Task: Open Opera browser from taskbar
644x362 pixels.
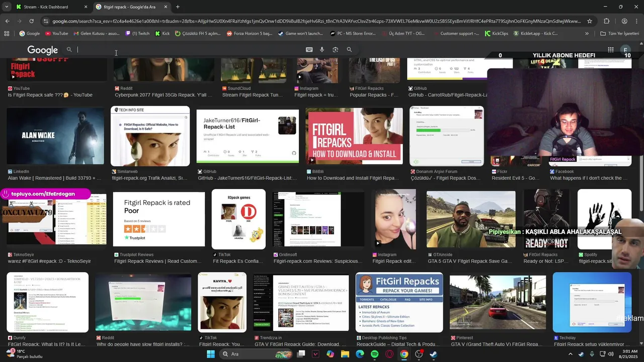Action: (389, 354)
